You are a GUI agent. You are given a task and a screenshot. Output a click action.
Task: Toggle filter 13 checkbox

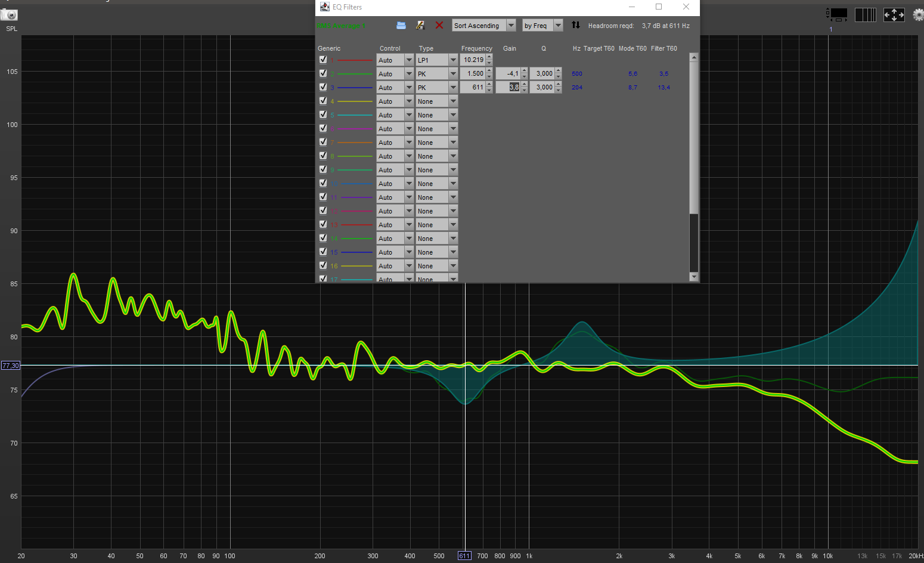tap(323, 224)
